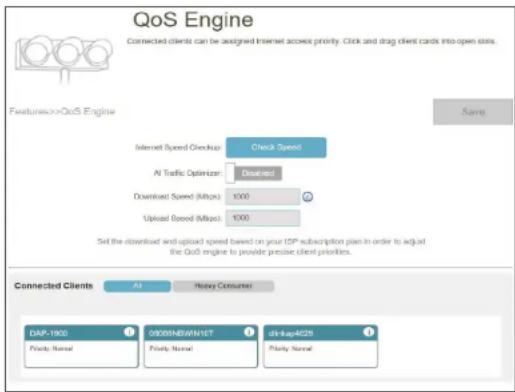Open info icon on dlinkap4629 client card

[x=368, y=332]
